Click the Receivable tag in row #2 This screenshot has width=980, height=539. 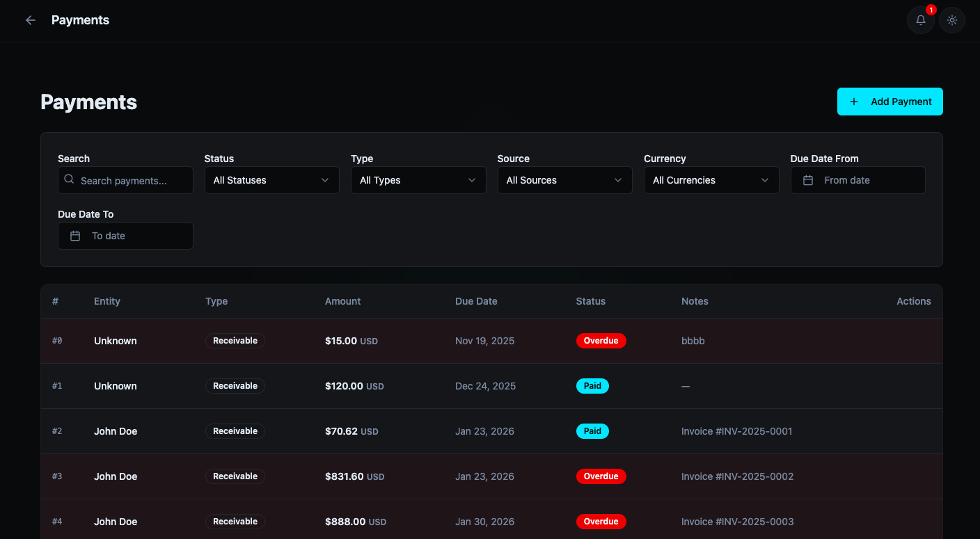tap(235, 431)
